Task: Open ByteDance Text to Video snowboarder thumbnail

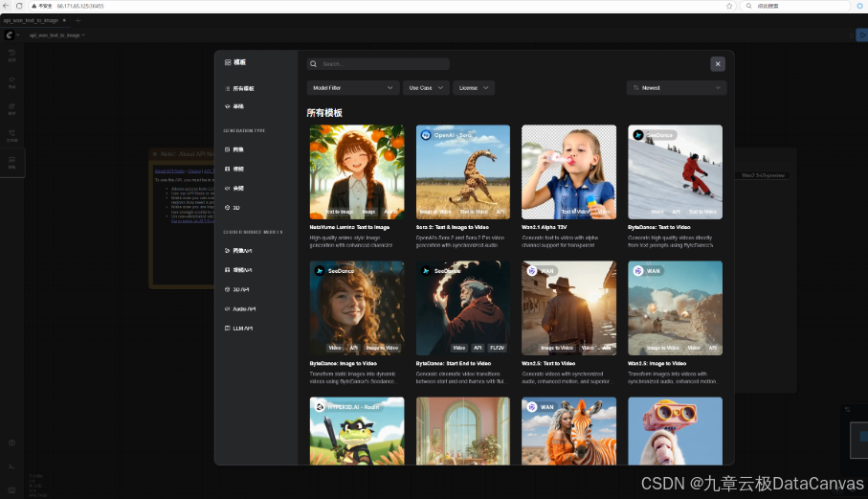Action: coord(675,171)
